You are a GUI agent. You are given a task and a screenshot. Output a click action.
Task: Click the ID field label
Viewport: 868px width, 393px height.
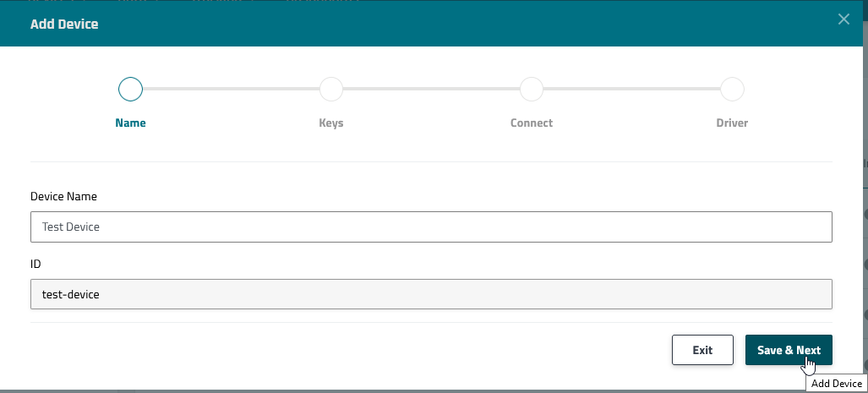point(35,264)
